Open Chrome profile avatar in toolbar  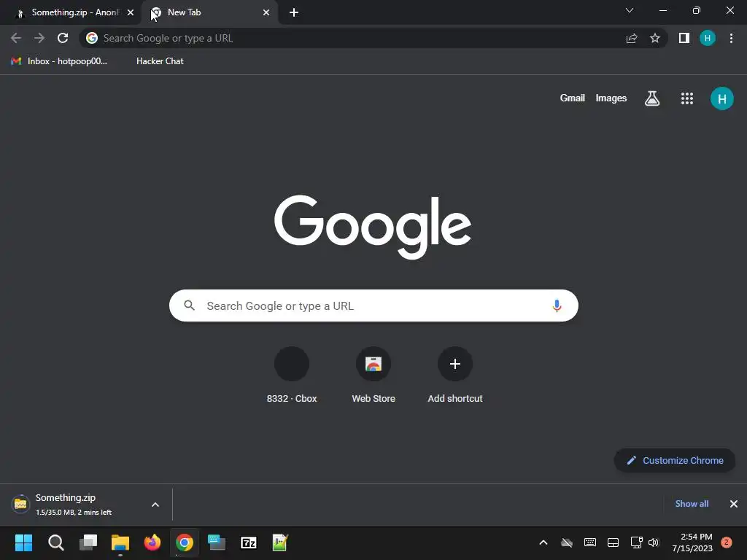tap(708, 38)
